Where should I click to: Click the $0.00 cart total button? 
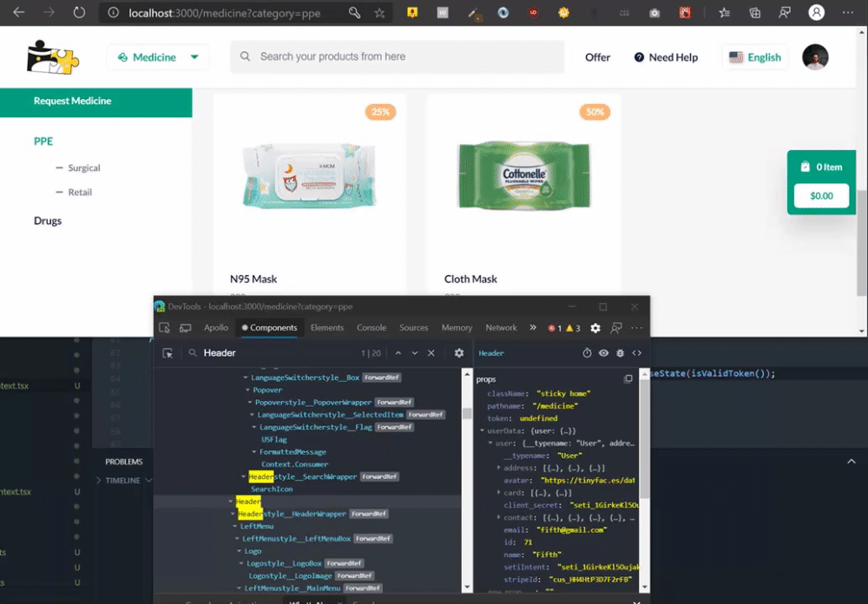(x=821, y=195)
